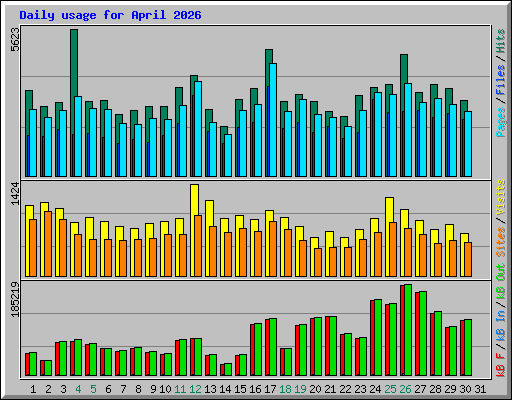Select day 30 on the x-axis
Viewport: 512px width, 400px height.
(x=465, y=389)
